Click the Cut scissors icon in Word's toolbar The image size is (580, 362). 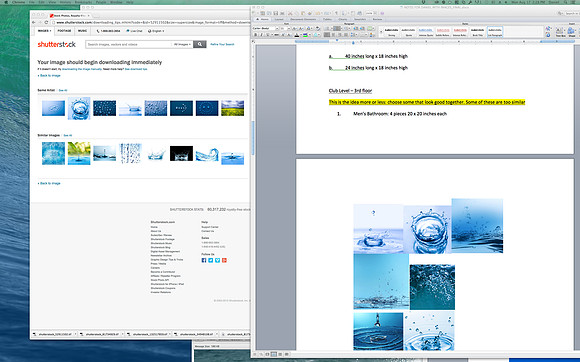coord(290,13)
